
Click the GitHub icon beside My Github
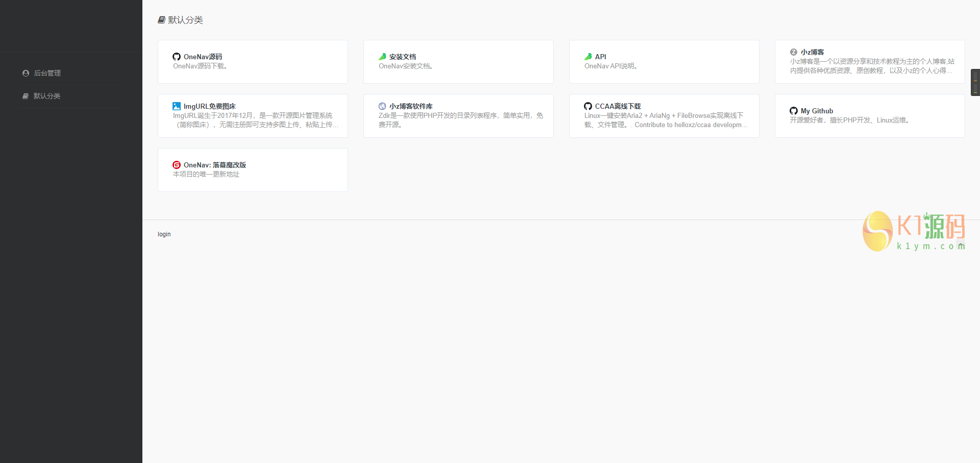(x=794, y=111)
